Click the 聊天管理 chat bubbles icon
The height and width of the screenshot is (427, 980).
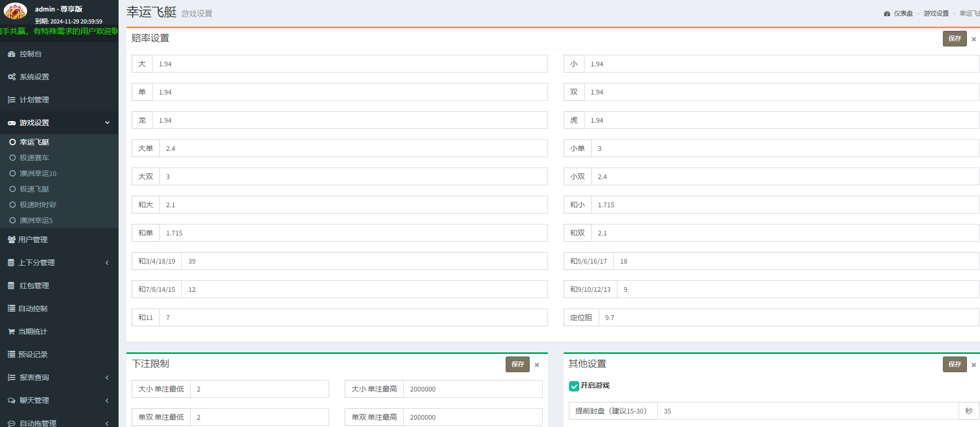(x=11, y=400)
